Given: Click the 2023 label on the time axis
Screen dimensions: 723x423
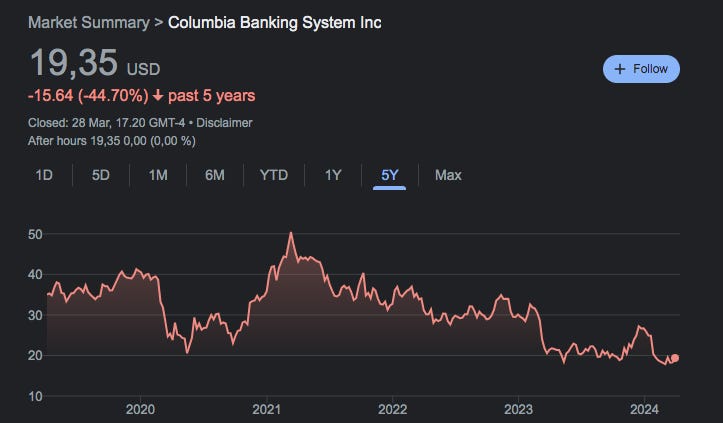Looking at the screenshot, I should [518, 409].
